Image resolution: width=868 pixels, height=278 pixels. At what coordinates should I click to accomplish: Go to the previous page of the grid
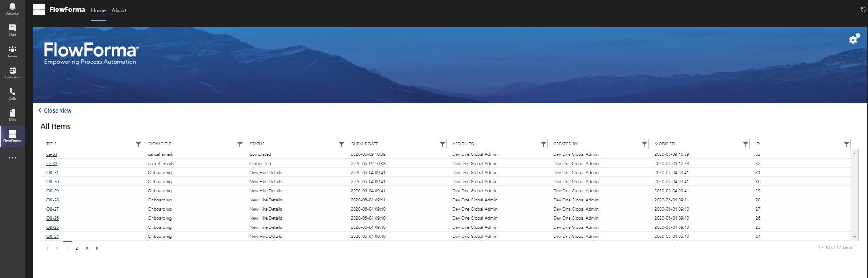pyautogui.click(x=57, y=248)
